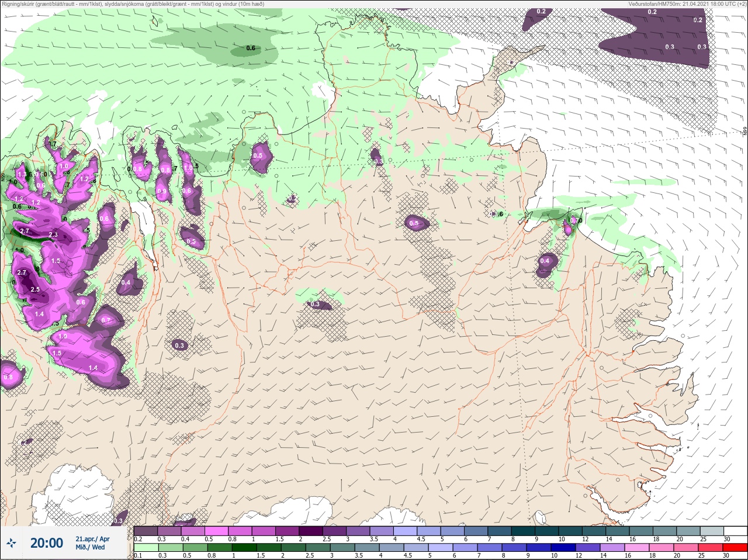Screen dimensions: 748x560
Task: Click the weekday text Mið./ Wed
Action: tap(90, 547)
